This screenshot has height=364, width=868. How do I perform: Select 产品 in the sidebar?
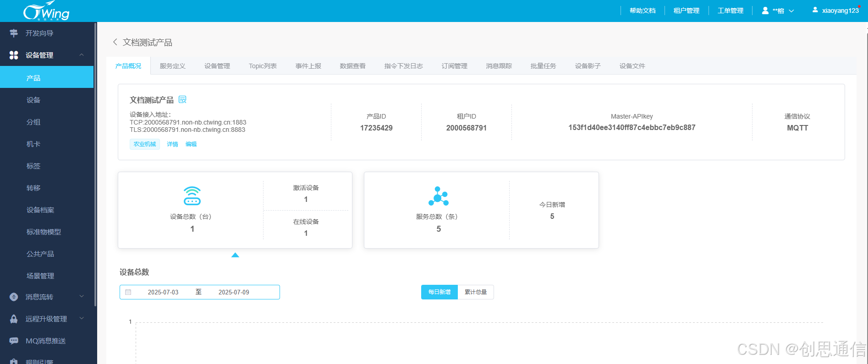click(47, 77)
